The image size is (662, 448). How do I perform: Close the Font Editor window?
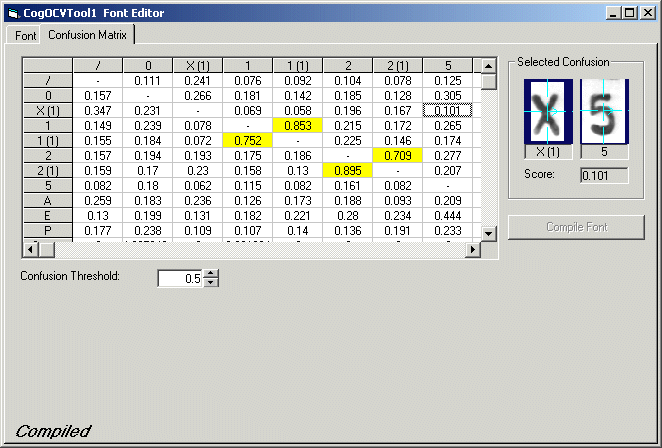pos(647,13)
